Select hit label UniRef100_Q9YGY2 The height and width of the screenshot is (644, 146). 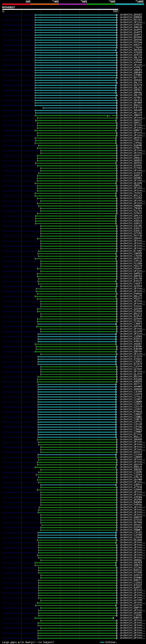pos(131,156)
